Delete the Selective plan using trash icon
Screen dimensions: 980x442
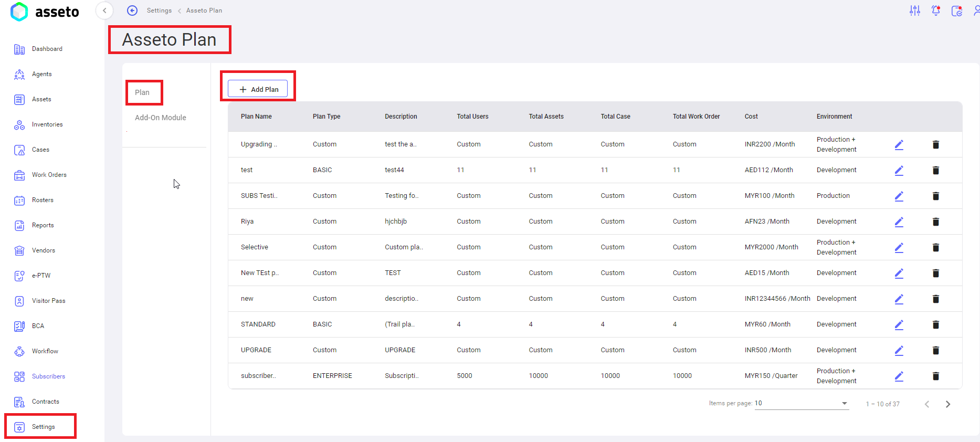pos(935,247)
